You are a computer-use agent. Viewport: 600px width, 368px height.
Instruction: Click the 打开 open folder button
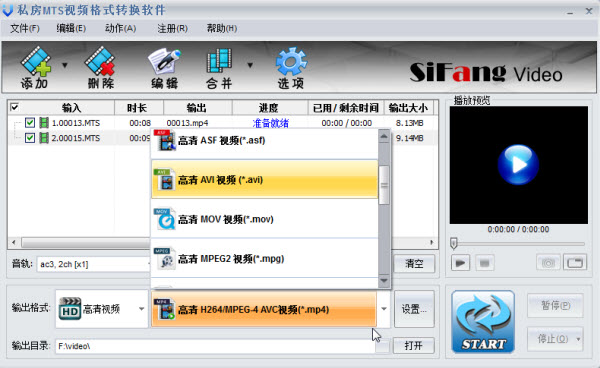click(x=413, y=346)
